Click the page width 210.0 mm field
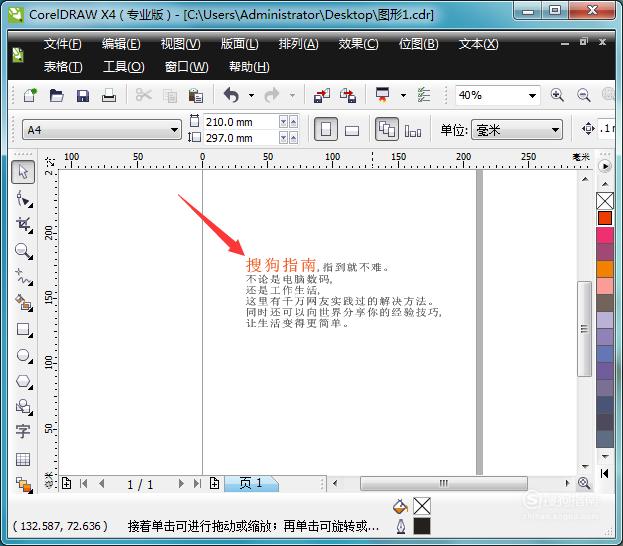 coord(241,122)
